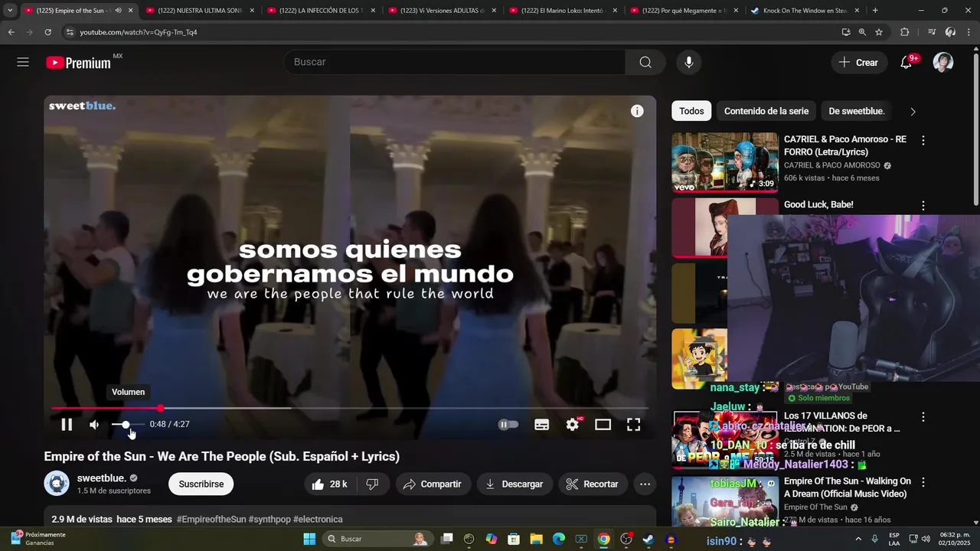Screen dimensions: 980x551
Task: Enter fullscreen mode in the player
Action: pos(634,425)
